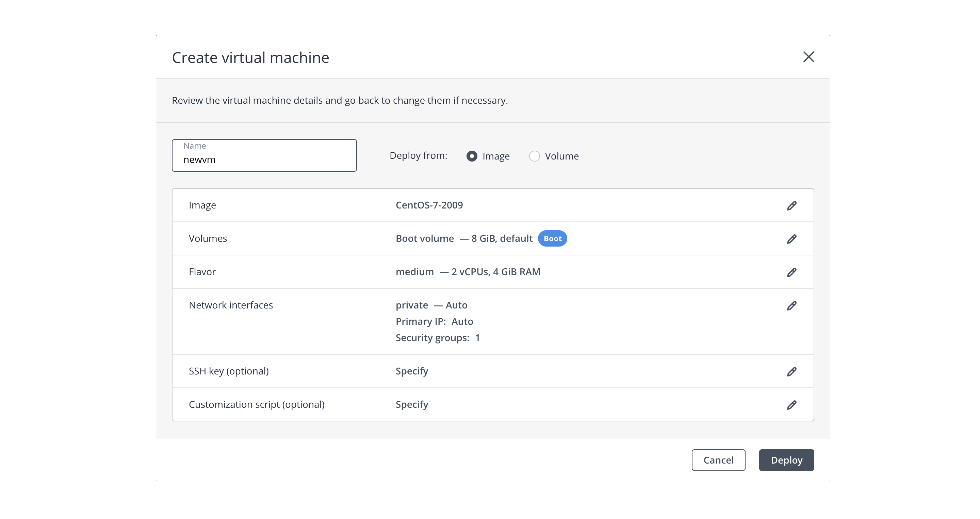Click SSH key edit pencil icon

click(x=791, y=371)
